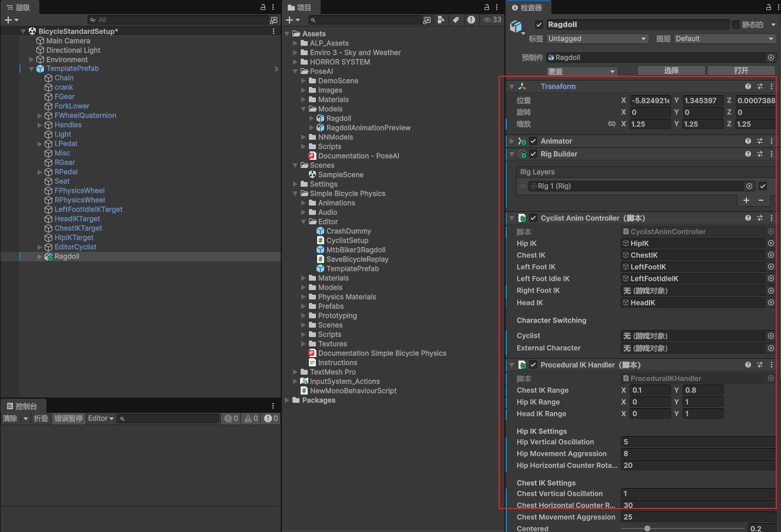Viewport: 781px width, 532px height.
Task: Open the Console Clear options dropdown arrow
Action: (25, 419)
